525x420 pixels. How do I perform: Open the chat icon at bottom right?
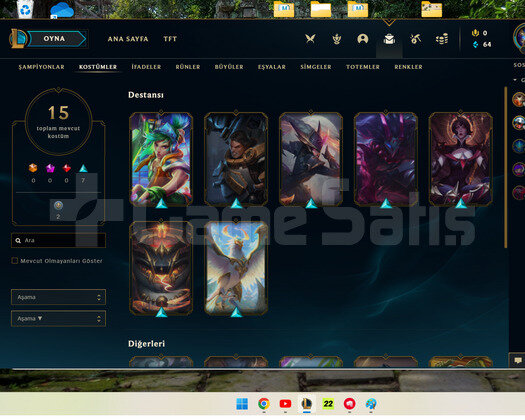[518, 360]
